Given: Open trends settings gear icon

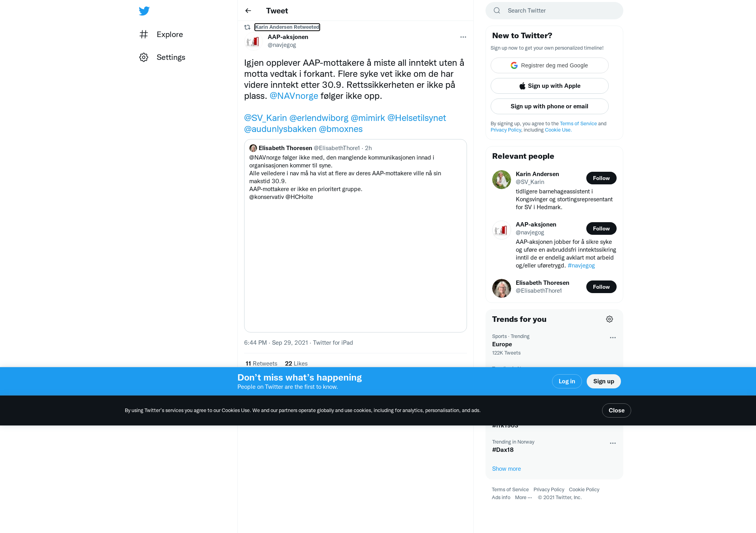Looking at the screenshot, I should click(x=610, y=319).
